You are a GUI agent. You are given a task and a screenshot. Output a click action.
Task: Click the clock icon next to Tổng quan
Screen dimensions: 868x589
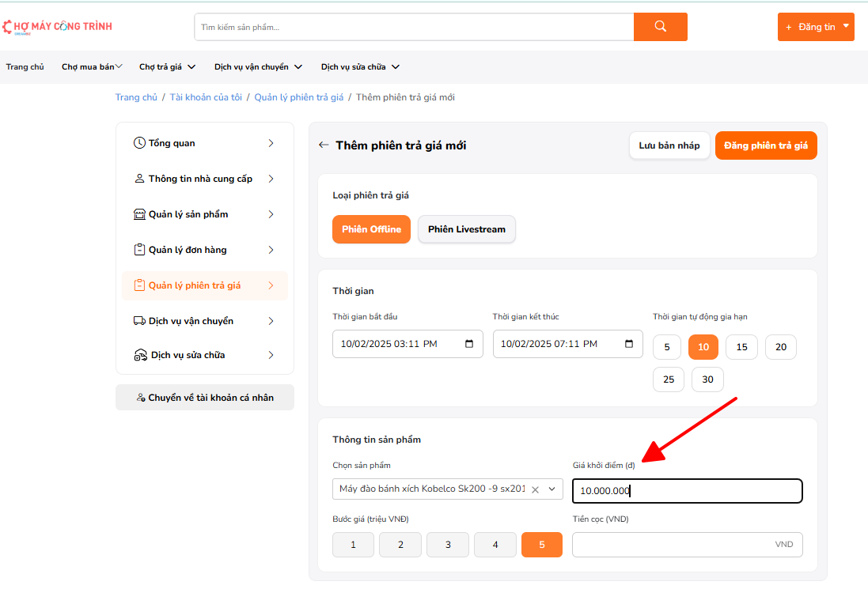click(139, 143)
